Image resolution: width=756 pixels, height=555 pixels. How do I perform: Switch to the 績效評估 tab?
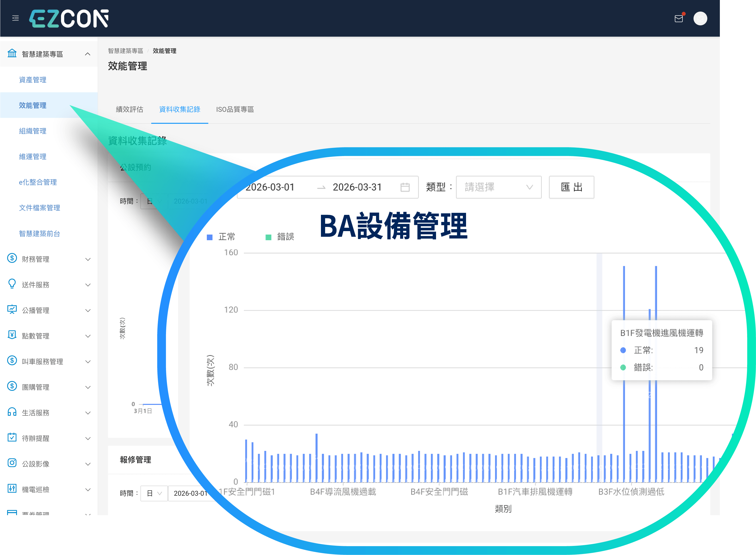click(x=129, y=109)
